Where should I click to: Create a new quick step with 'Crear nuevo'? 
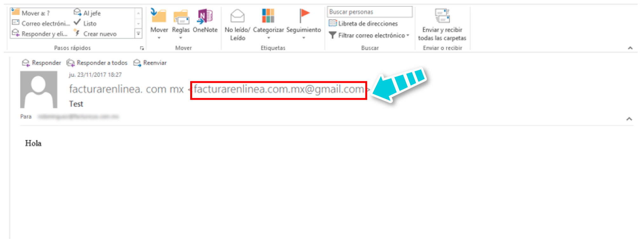click(95, 33)
